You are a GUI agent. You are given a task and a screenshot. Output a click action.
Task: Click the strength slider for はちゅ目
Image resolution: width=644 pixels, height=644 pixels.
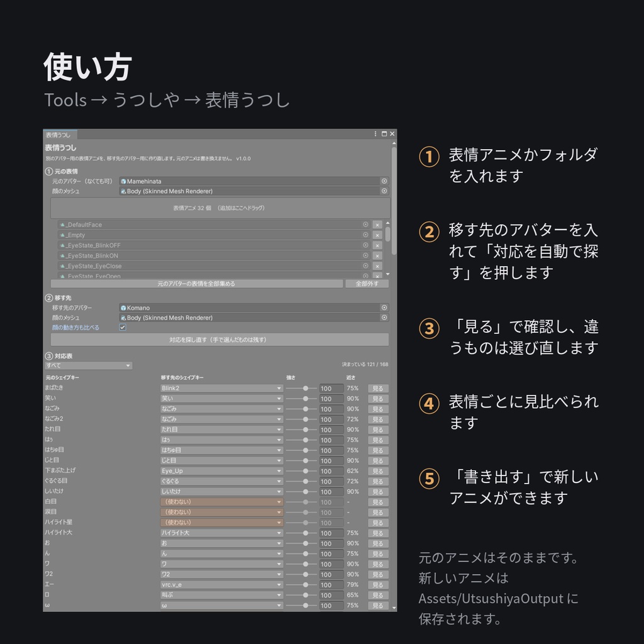pos(301,450)
